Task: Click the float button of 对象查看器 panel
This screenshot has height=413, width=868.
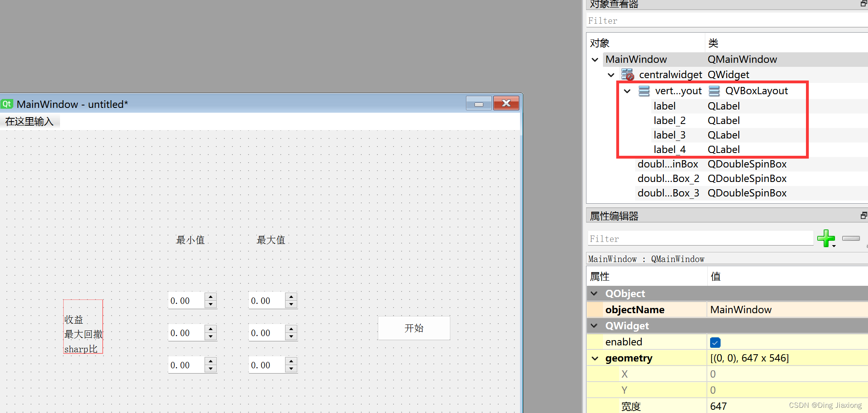Action: (864, 4)
